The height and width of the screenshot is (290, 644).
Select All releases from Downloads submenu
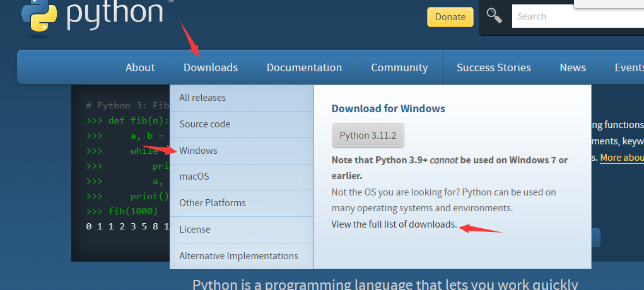[202, 98]
